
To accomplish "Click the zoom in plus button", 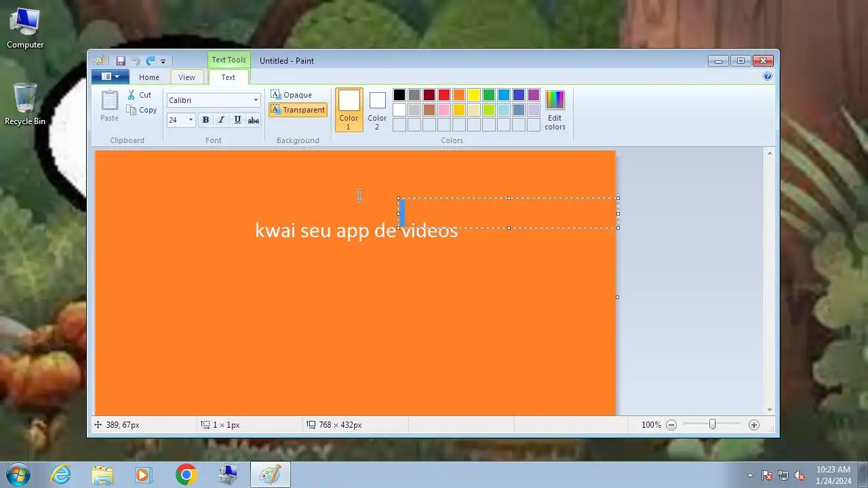I will 754,425.
